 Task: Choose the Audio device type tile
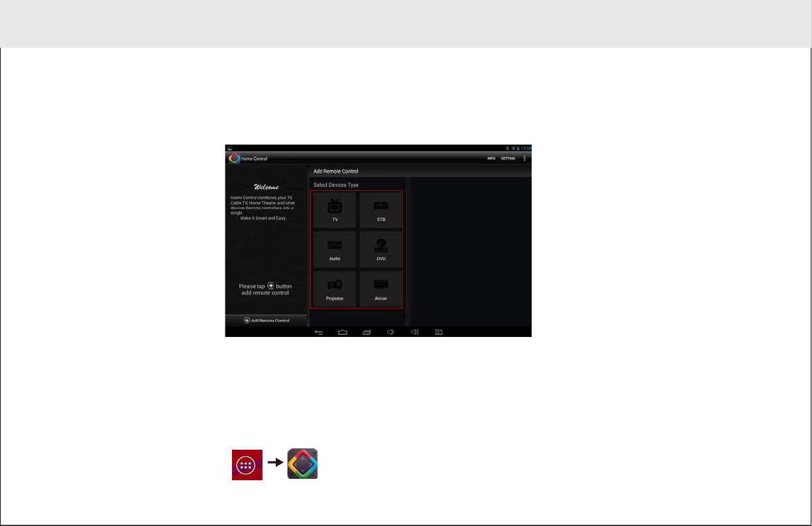pos(335,249)
